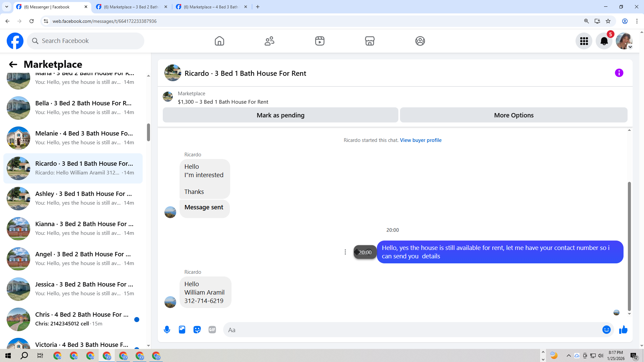Click the listing thumbnail in chat header
Viewport: 644px width, 362px height.
pyautogui.click(x=173, y=73)
